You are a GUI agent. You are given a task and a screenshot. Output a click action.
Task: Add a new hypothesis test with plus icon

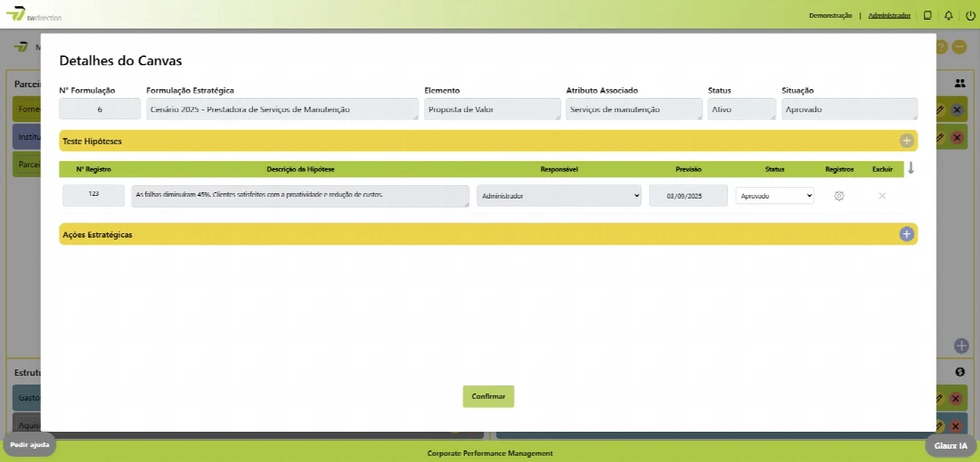point(906,141)
